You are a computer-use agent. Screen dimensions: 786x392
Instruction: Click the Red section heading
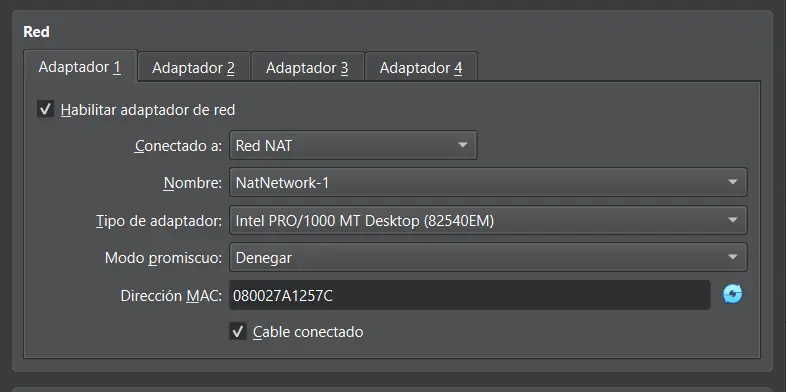click(x=37, y=32)
